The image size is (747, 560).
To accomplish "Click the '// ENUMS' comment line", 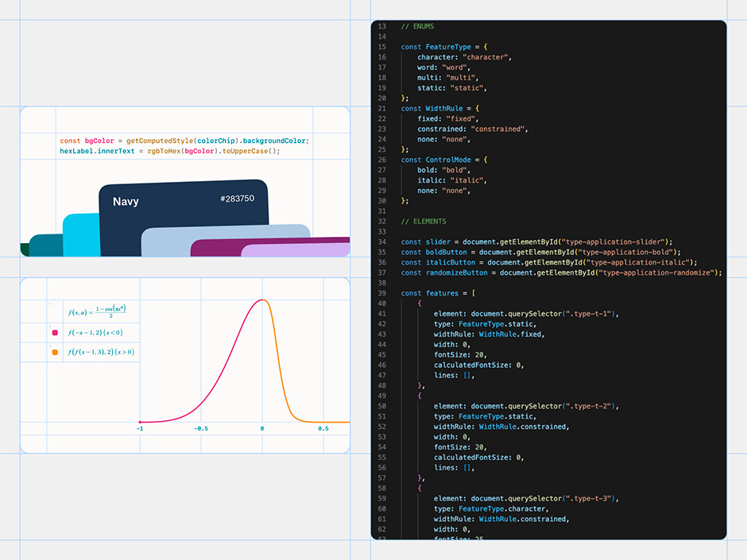I will pyautogui.click(x=417, y=26).
